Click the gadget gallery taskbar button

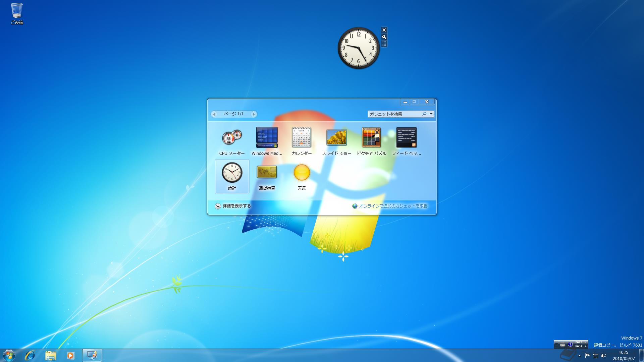[x=92, y=355]
